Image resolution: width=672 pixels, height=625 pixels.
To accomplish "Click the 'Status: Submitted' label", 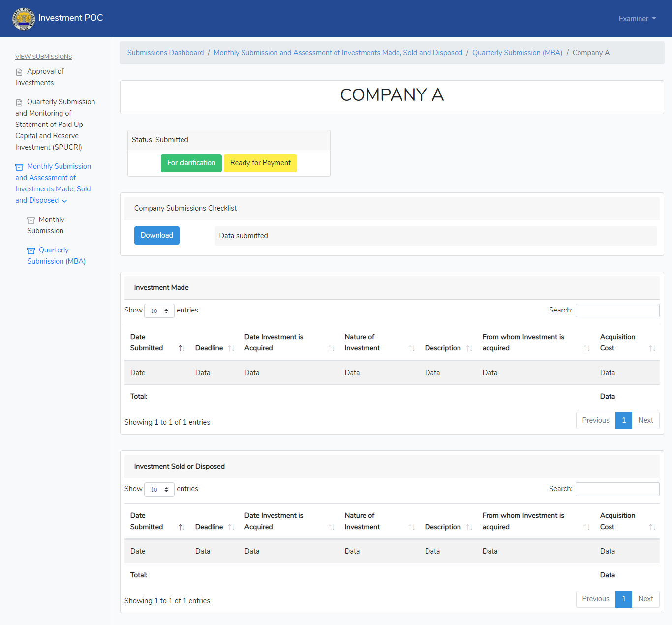I will coord(160,140).
